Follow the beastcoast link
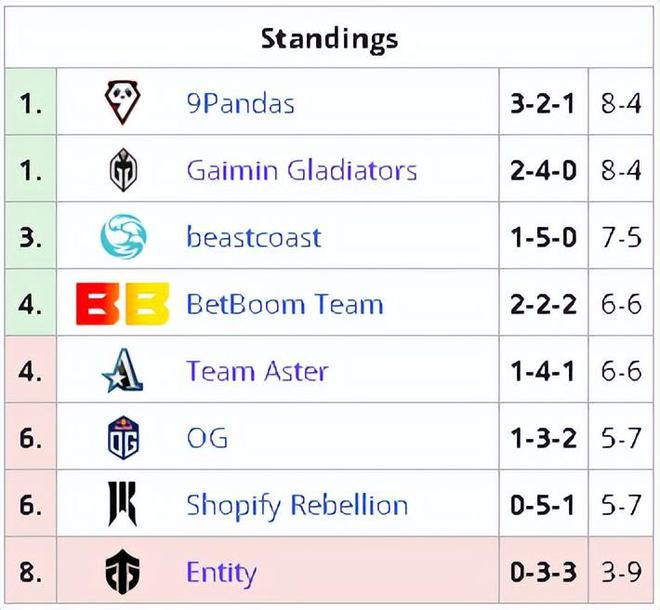The height and width of the screenshot is (610, 660). pos(254,237)
